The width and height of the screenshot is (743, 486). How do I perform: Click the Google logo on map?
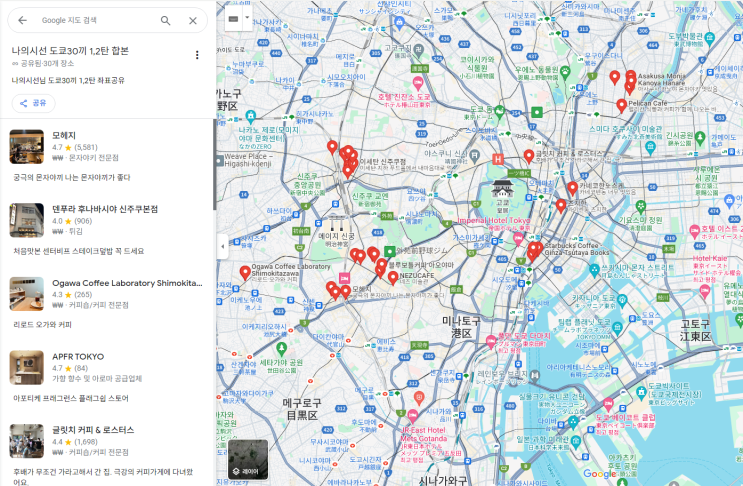coord(600,474)
